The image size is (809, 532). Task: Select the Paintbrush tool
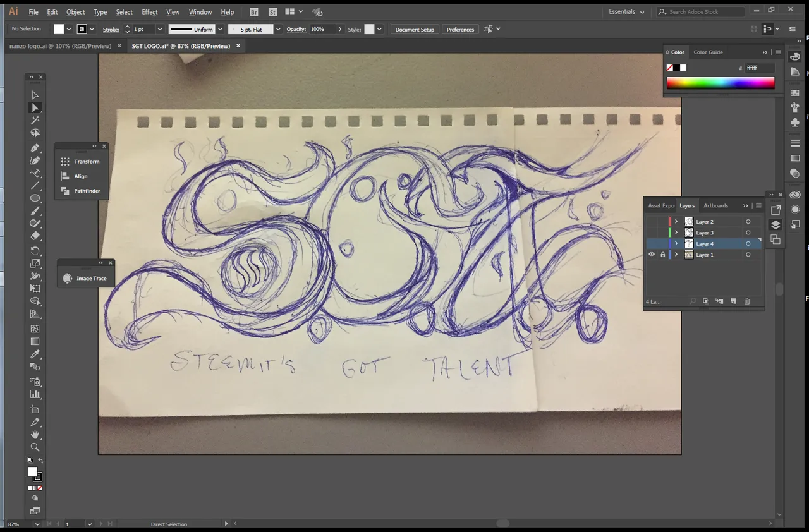[35, 211]
